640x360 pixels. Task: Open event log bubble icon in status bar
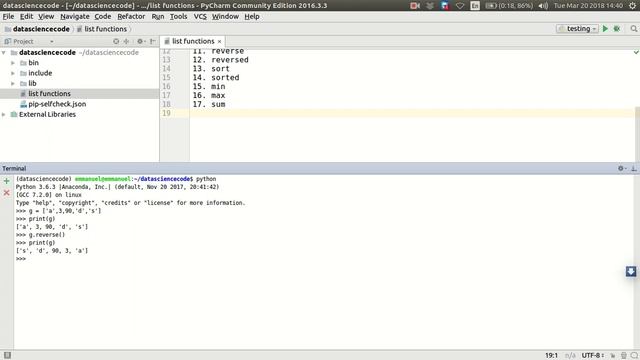[x=634, y=356]
